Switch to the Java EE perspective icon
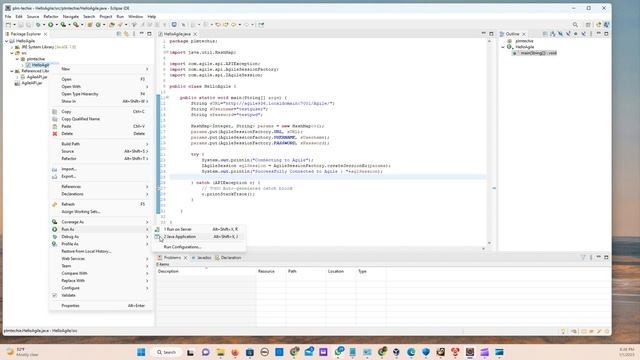The width and height of the screenshot is (640, 360). [x=599, y=25]
